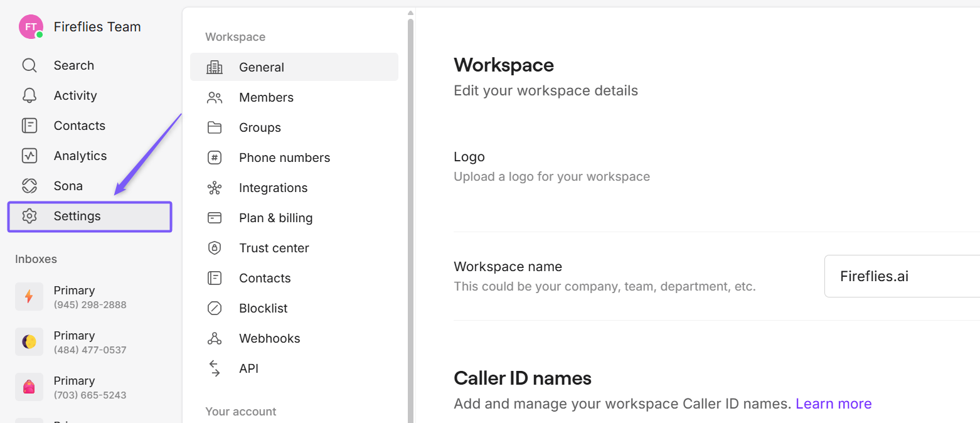Click the Groups folder icon

pos(215,127)
